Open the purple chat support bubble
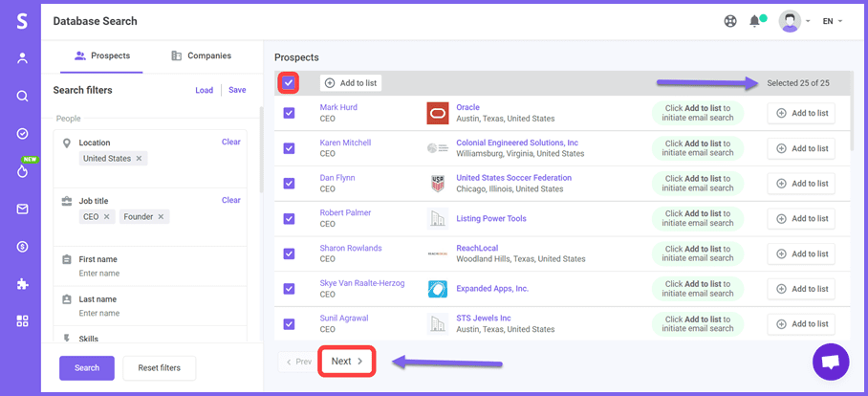Image resolution: width=868 pixels, height=396 pixels. point(830,362)
